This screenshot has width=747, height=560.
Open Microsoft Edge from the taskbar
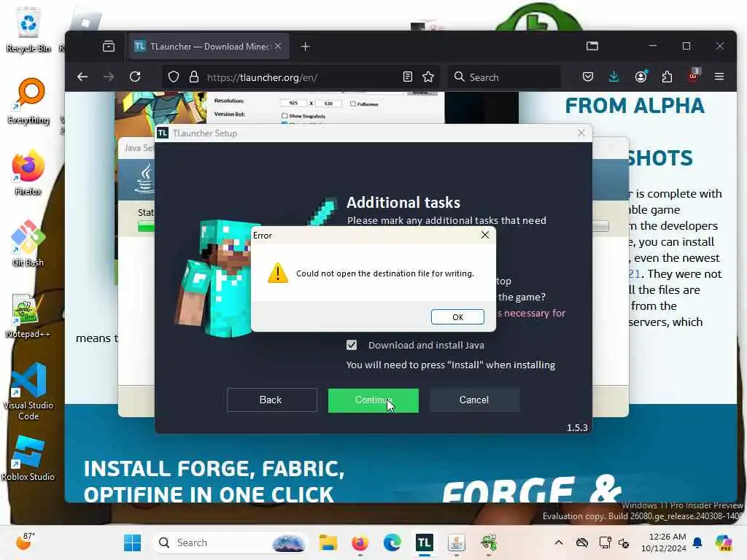(x=392, y=542)
